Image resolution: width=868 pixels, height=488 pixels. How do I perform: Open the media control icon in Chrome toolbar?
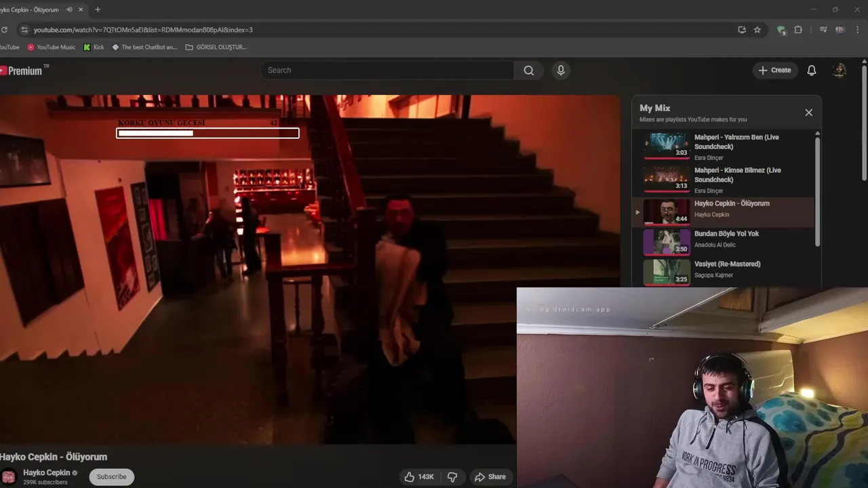click(x=823, y=30)
